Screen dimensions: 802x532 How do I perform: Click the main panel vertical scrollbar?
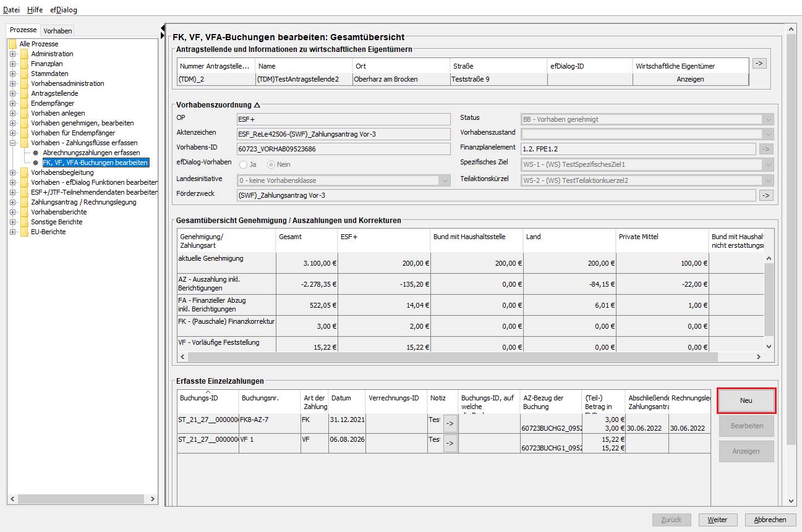(791, 240)
